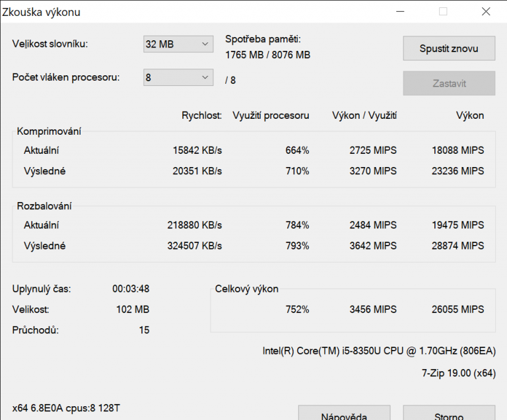The height and width of the screenshot is (420, 507).
Task: Minimize the Zkouška výkonu window
Action: pos(399,12)
